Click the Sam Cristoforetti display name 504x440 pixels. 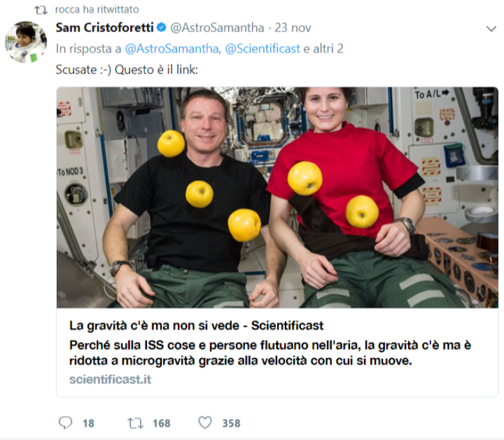point(104,28)
